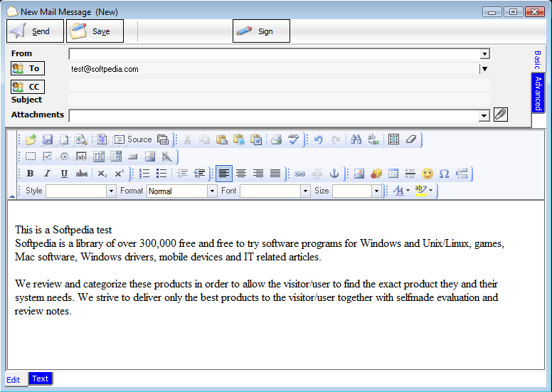552x392 pixels.
Task: Insert an anchor
Action: [x=334, y=174]
